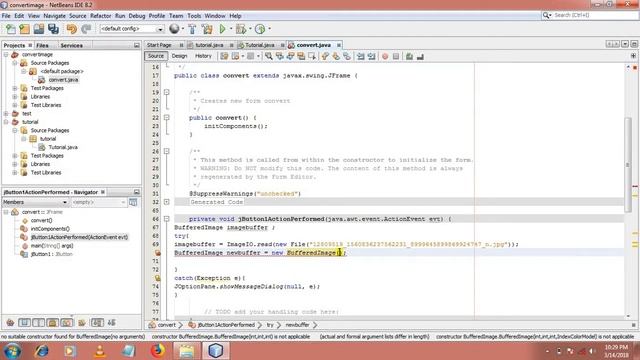The width and height of the screenshot is (640, 360).
Task: Click the Comment editor toolbar icon
Action: [409, 56]
